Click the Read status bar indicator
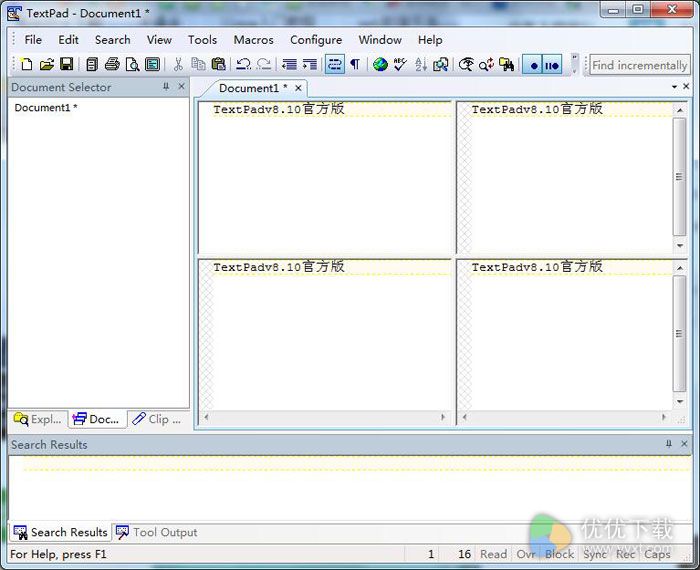The width and height of the screenshot is (700, 570). pos(493,554)
